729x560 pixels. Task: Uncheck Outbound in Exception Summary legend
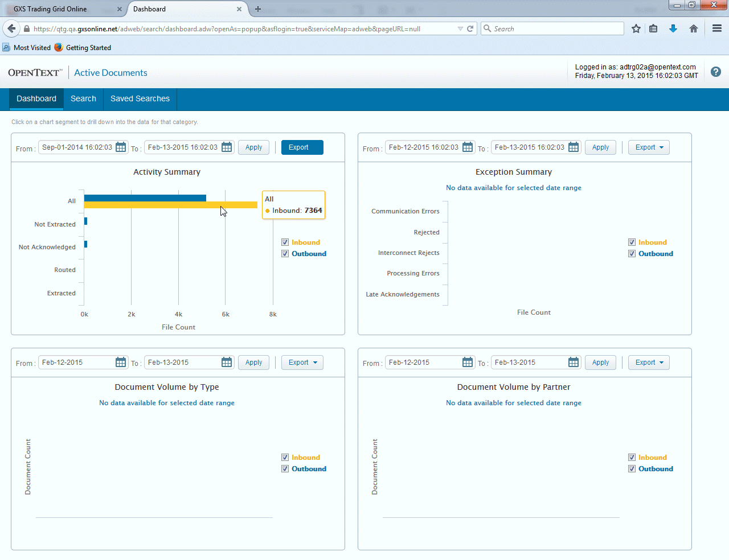pyautogui.click(x=632, y=254)
